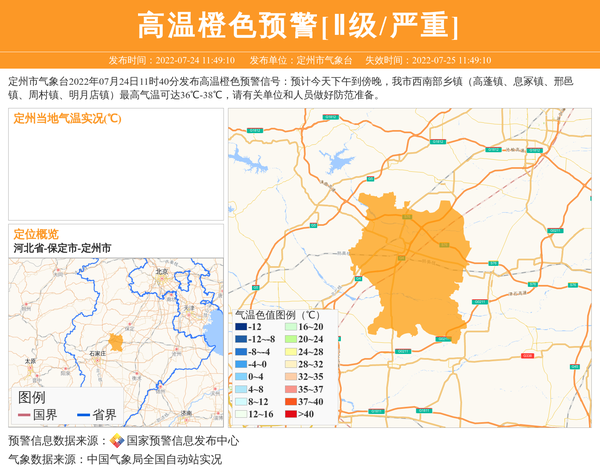The height and width of the screenshot is (471, 600).
Task: Click the highlighted orange Dingzhou region on main map
Action: (413, 268)
